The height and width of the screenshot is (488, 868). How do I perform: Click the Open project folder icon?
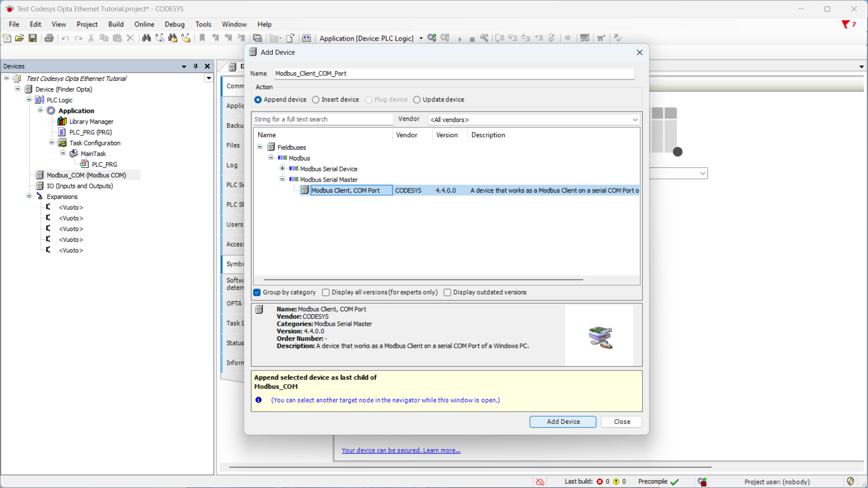click(19, 38)
